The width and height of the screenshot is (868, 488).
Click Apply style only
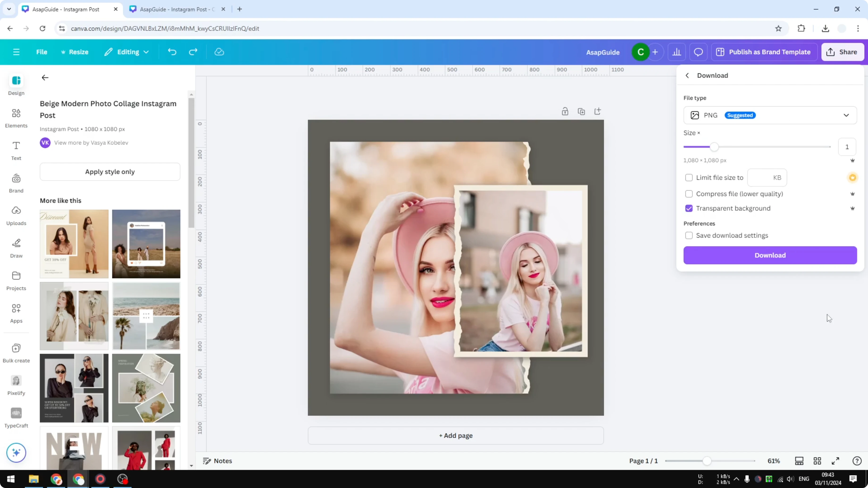click(x=110, y=172)
